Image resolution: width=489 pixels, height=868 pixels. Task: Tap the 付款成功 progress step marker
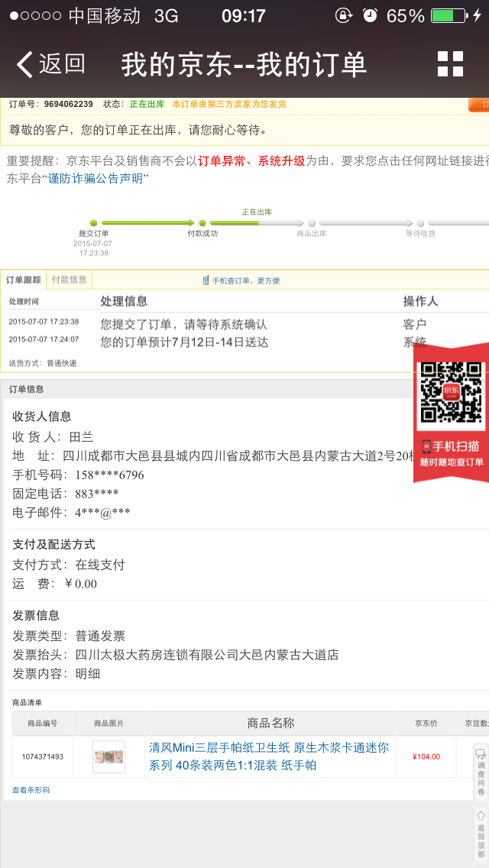pos(202,223)
